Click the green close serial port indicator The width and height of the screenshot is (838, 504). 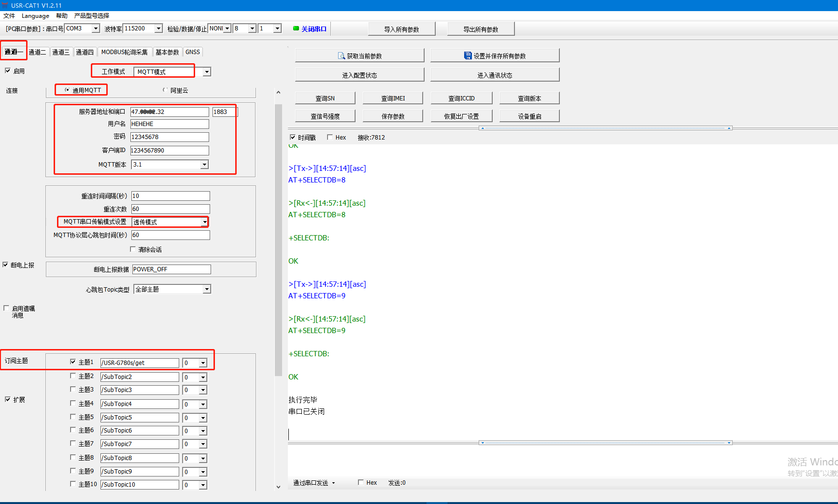296,28
